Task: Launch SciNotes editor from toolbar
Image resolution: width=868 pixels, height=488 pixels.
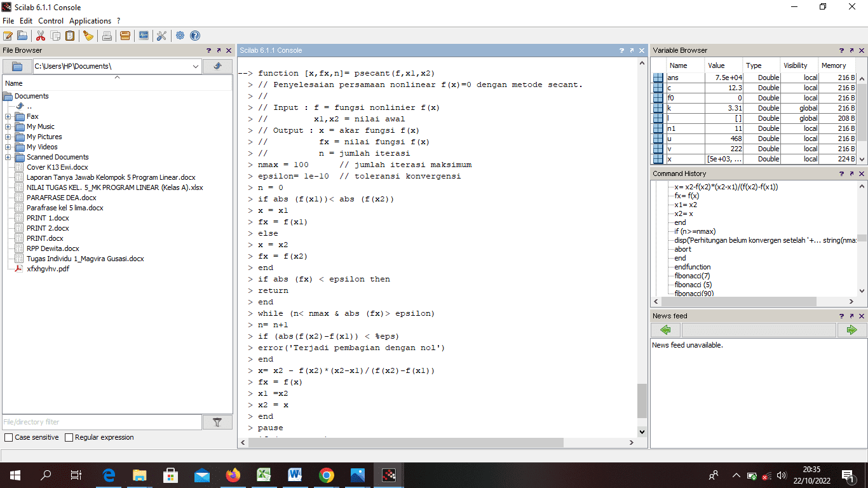Action: pyautogui.click(x=8, y=36)
